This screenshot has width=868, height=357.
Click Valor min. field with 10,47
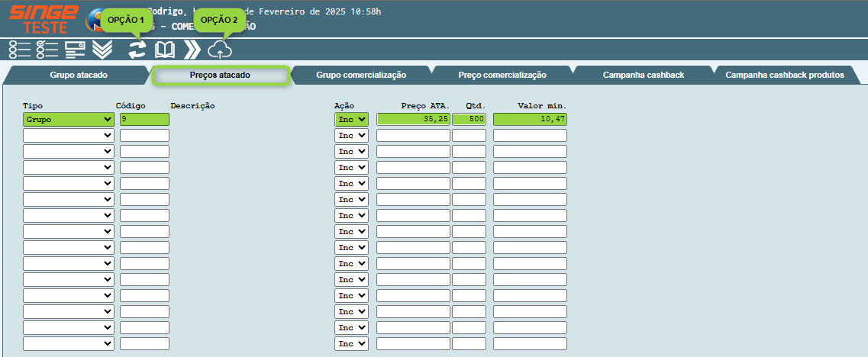click(530, 120)
